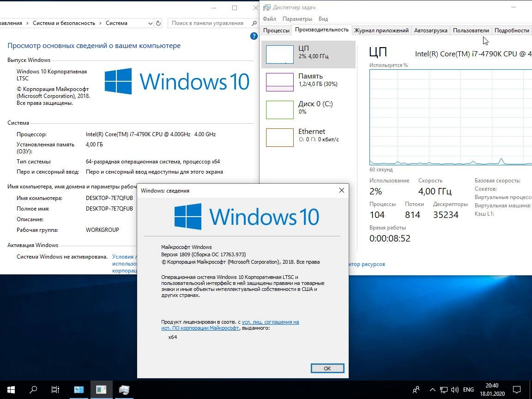The height and width of the screenshot is (399, 532).
Task: Click 'Версия 1809 (Сборка ОС 17763.973)' text
Action: 204,254
